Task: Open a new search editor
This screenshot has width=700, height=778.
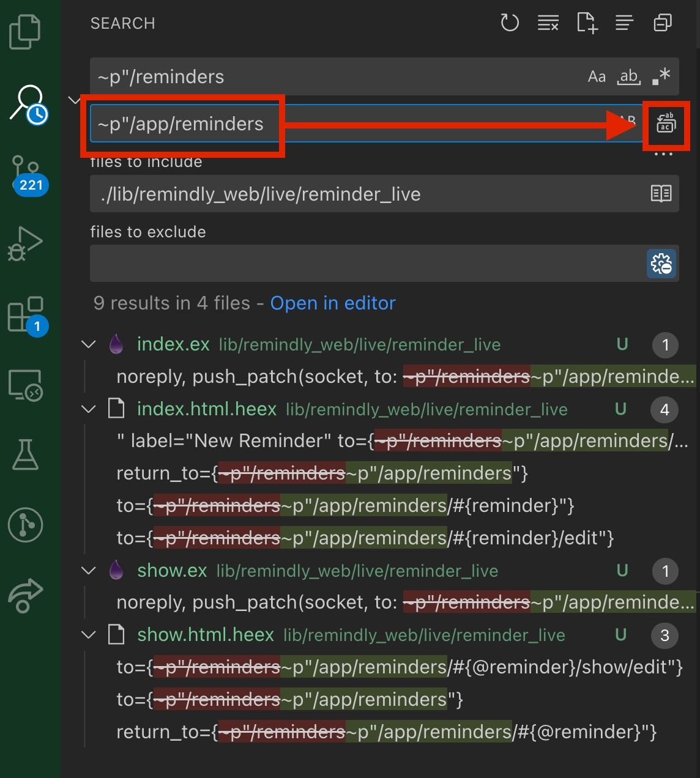Action: coord(586,23)
